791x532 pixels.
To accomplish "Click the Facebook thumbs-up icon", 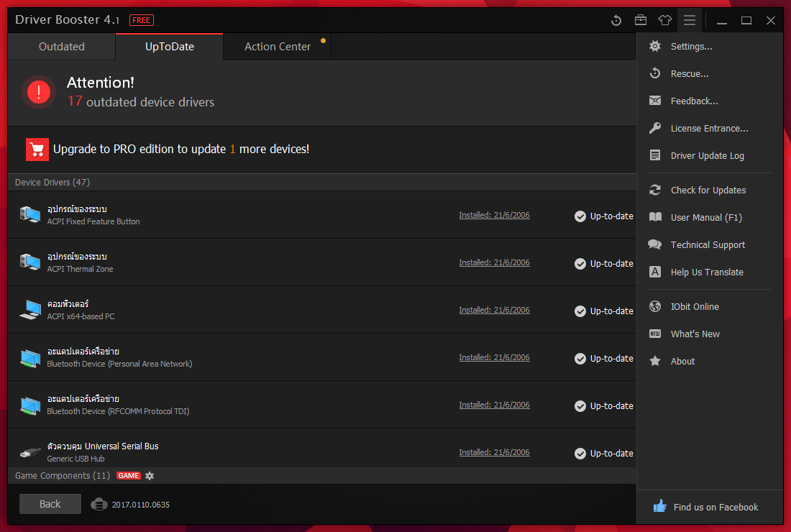I will tap(660, 506).
